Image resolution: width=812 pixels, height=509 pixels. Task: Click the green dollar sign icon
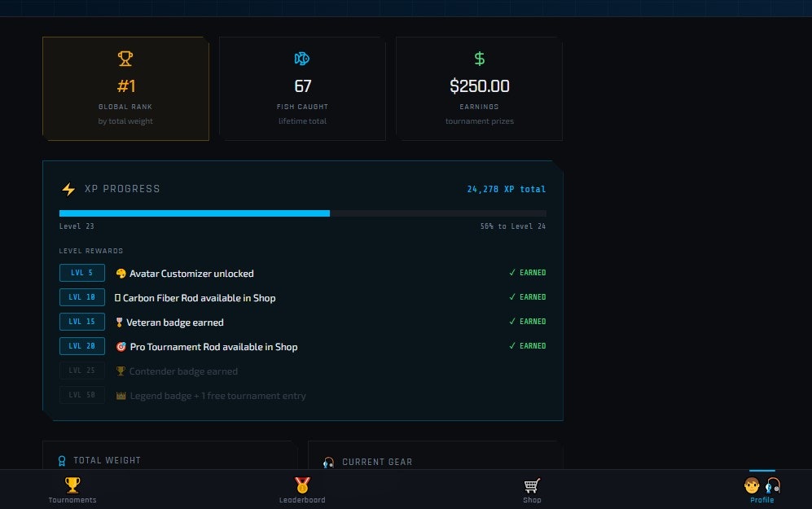pos(480,59)
